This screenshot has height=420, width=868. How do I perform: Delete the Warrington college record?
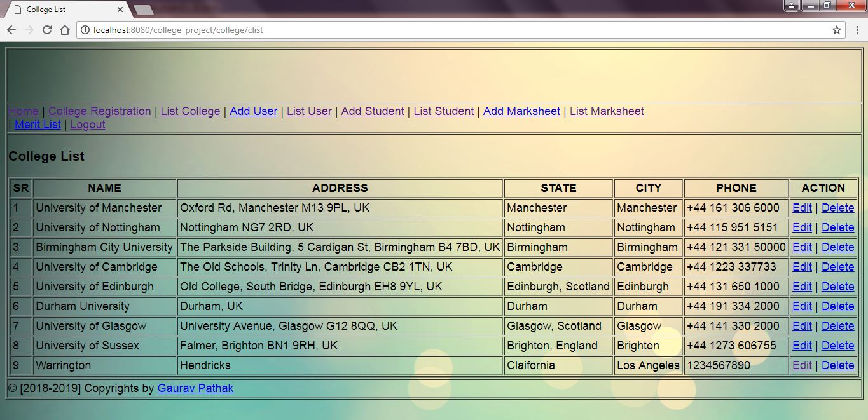[x=837, y=365]
